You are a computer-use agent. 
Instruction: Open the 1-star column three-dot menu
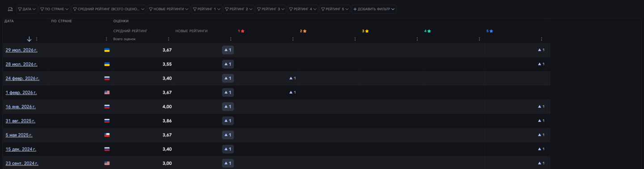pos(293,39)
